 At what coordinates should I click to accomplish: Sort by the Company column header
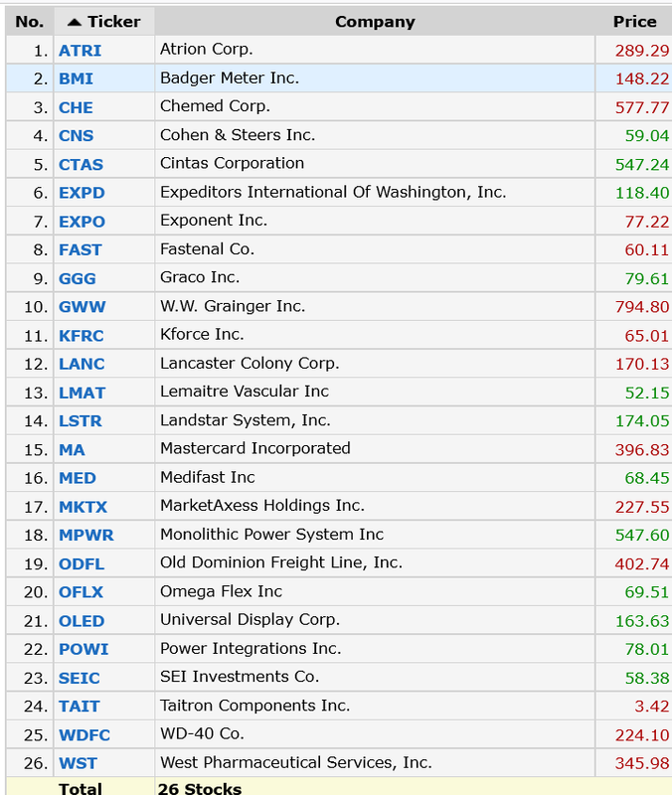click(375, 22)
